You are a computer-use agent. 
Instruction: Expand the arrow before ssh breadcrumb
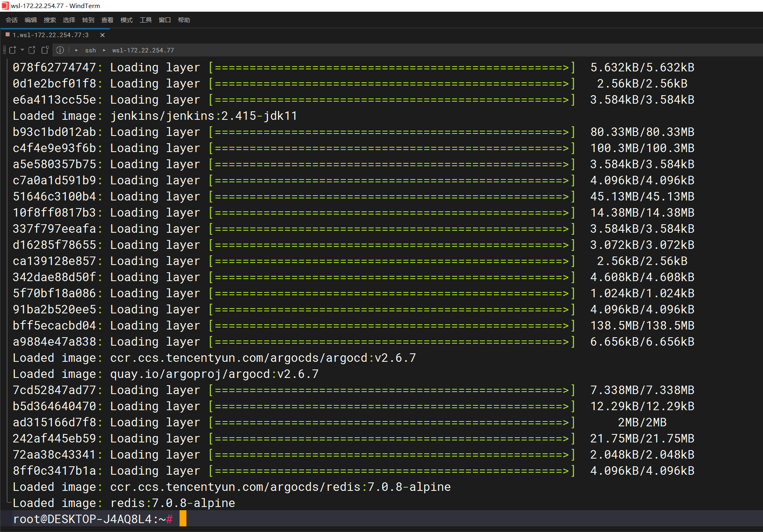coord(76,50)
